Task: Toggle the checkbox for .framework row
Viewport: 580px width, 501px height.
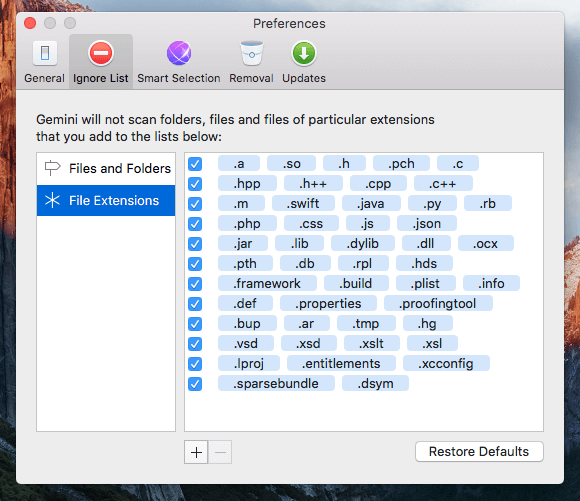Action: coord(195,284)
